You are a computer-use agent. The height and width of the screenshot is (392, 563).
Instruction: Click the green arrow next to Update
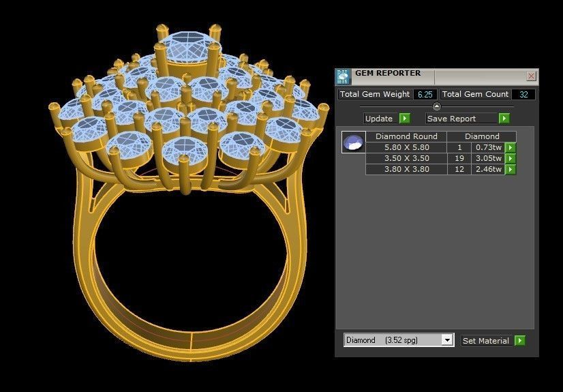pyautogui.click(x=405, y=119)
